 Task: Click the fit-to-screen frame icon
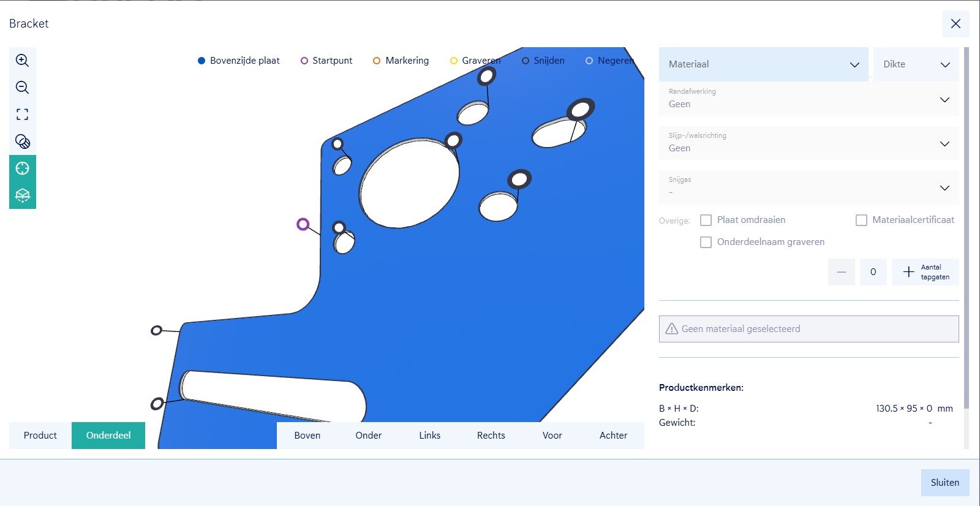[22, 115]
